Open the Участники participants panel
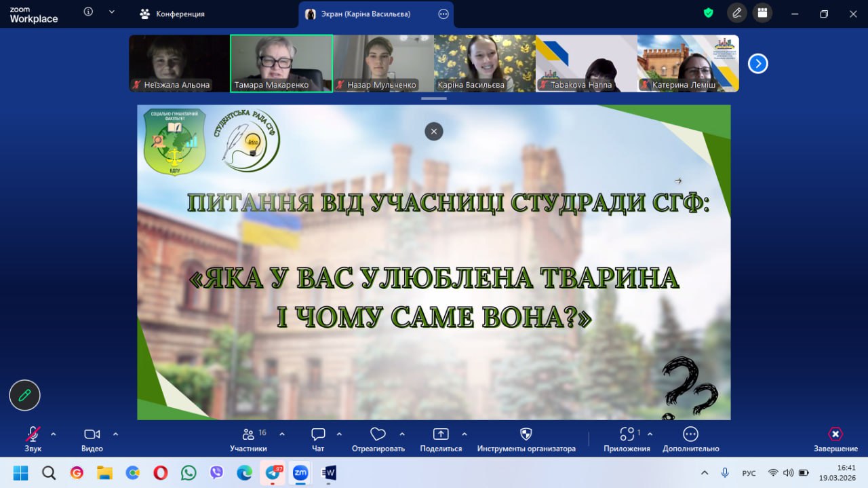The height and width of the screenshot is (488, 868). point(248,434)
